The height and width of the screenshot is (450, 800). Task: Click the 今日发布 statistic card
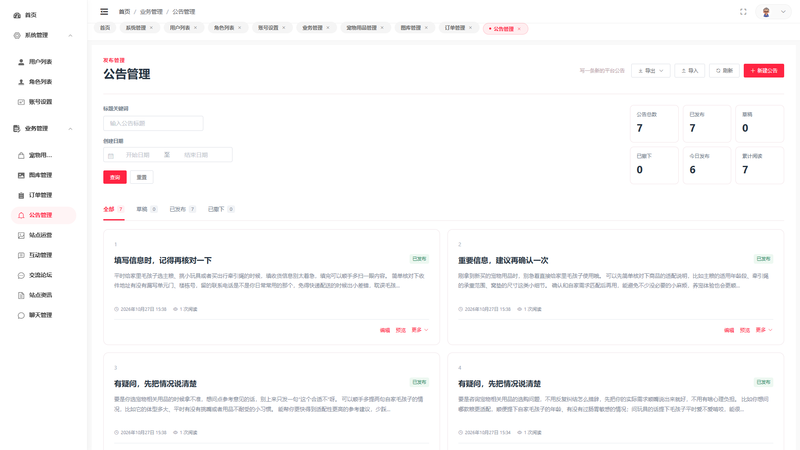[707, 165]
